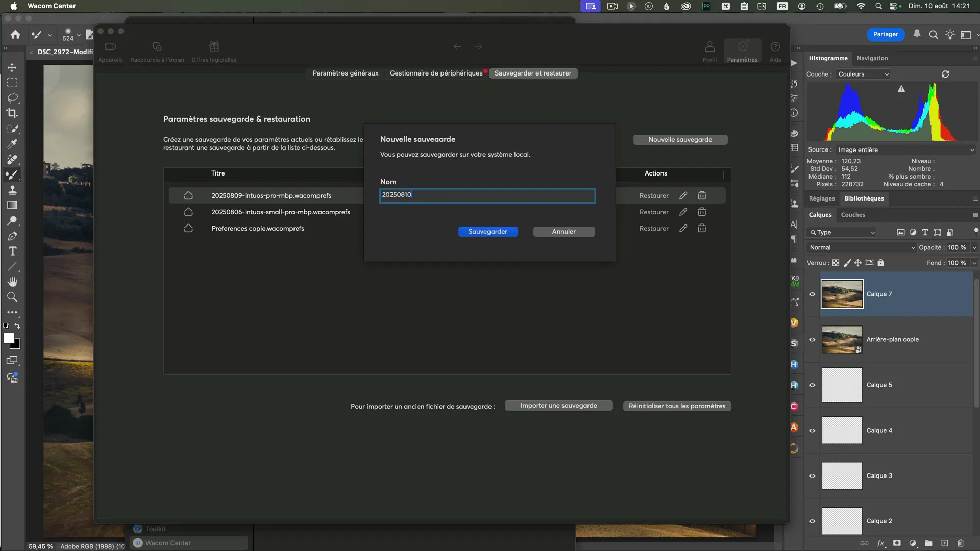The height and width of the screenshot is (551, 980).
Task: Rename the 20250806-intuos-small-pro-mbp backup
Action: click(683, 212)
